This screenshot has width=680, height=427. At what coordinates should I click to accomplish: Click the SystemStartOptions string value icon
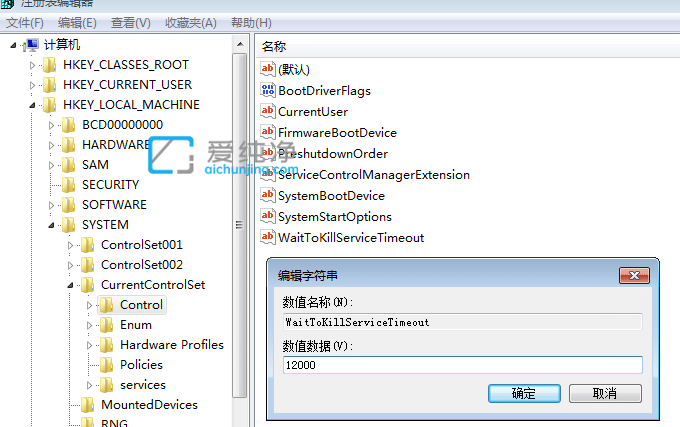pyautogui.click(x=268, y=216)
